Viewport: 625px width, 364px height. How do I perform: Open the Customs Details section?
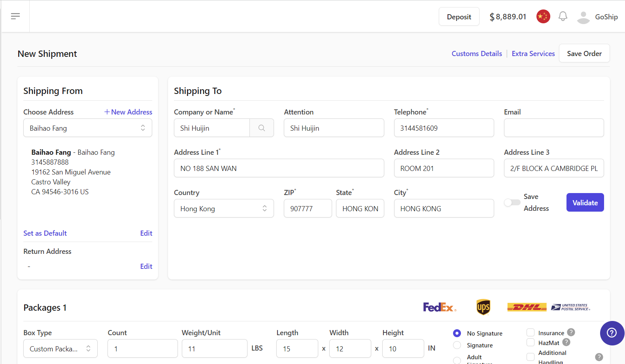point(477,54)
